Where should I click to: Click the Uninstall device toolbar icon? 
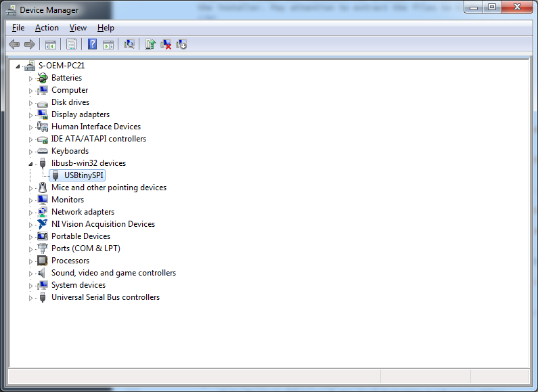[166, 44]
